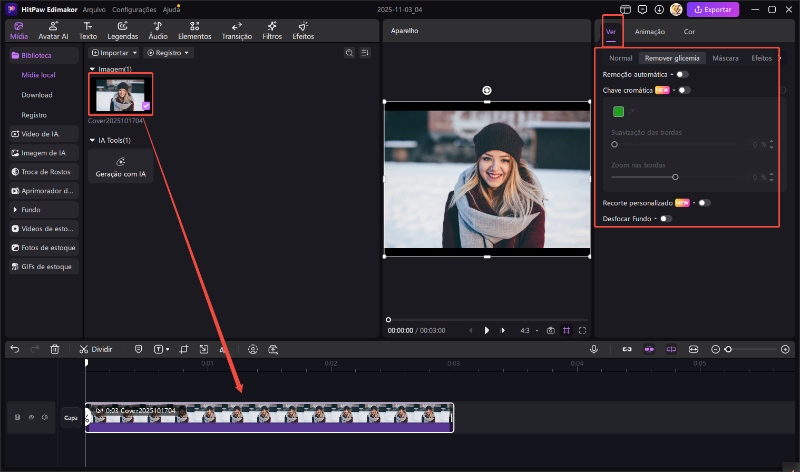Mute the track with speaker icon
The image size is (800, 472).
pos(45,417)
